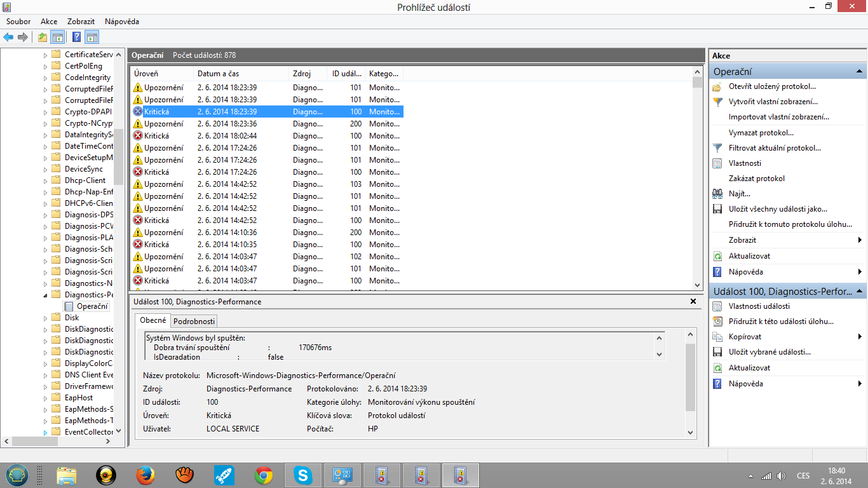Click the volume speaker icon in system tray
The image size is (868, 488).
coord(782,476)
